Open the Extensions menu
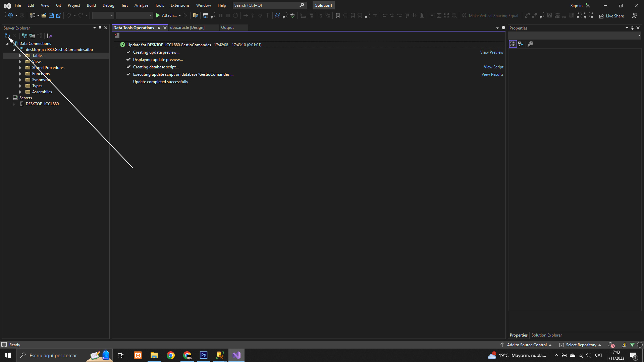Screen dimensions: 644x362 click(180, 5)
